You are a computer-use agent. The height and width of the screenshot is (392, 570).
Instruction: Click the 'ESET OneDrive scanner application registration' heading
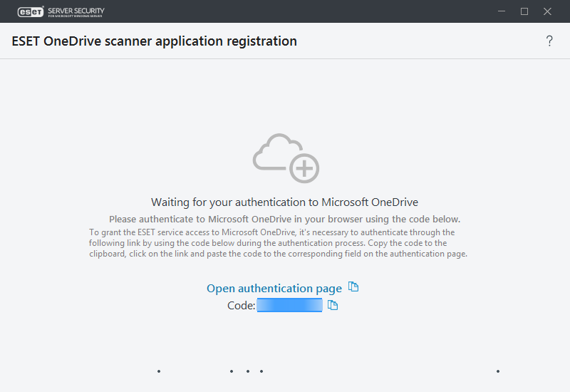(155, 41)
